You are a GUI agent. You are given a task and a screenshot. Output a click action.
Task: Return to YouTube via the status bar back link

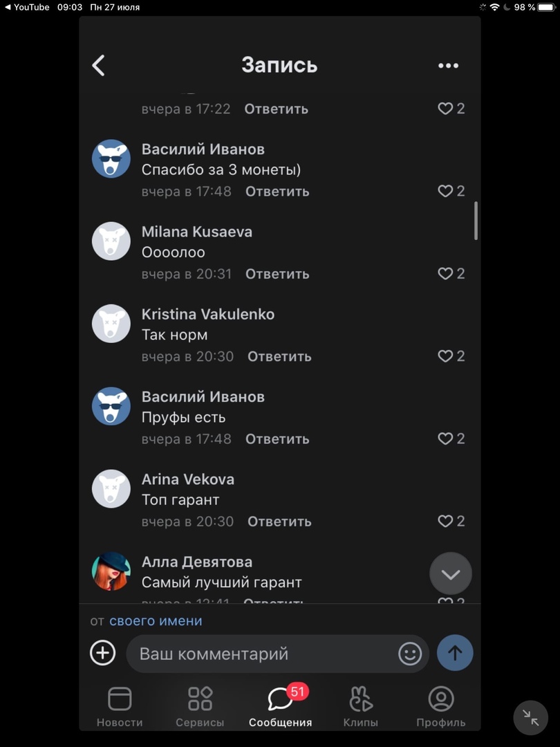click(x=27, y=7)
